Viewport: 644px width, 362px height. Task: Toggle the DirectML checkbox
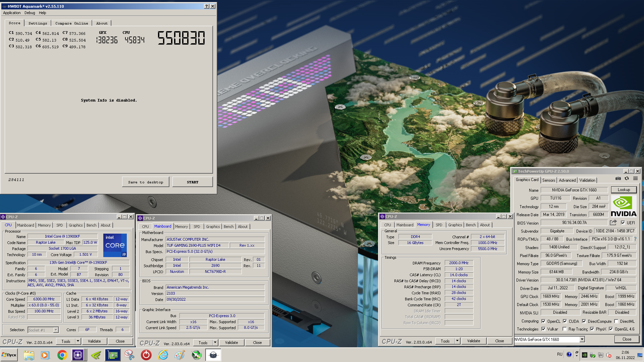click(x=616, y=321)
